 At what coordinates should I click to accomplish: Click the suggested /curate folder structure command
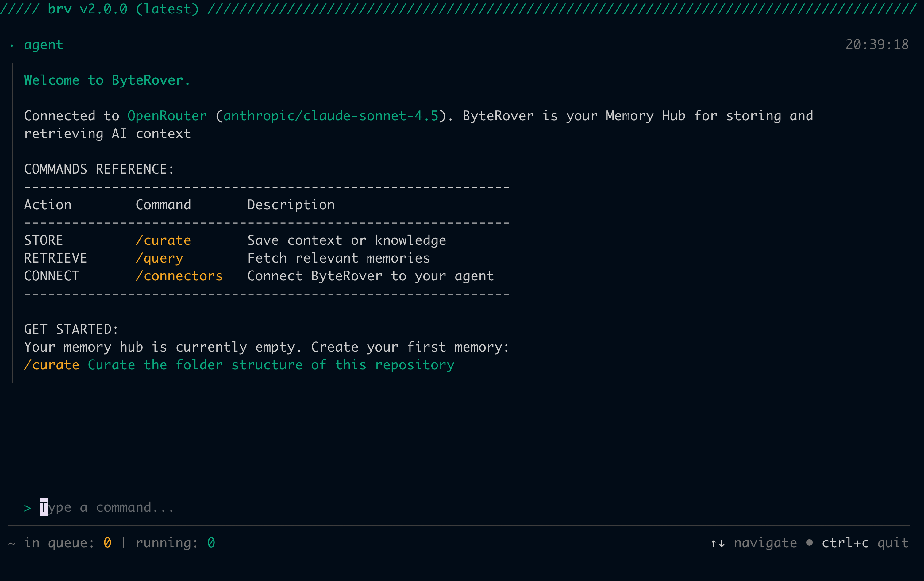pyautogui.click(x=239, y=365)
